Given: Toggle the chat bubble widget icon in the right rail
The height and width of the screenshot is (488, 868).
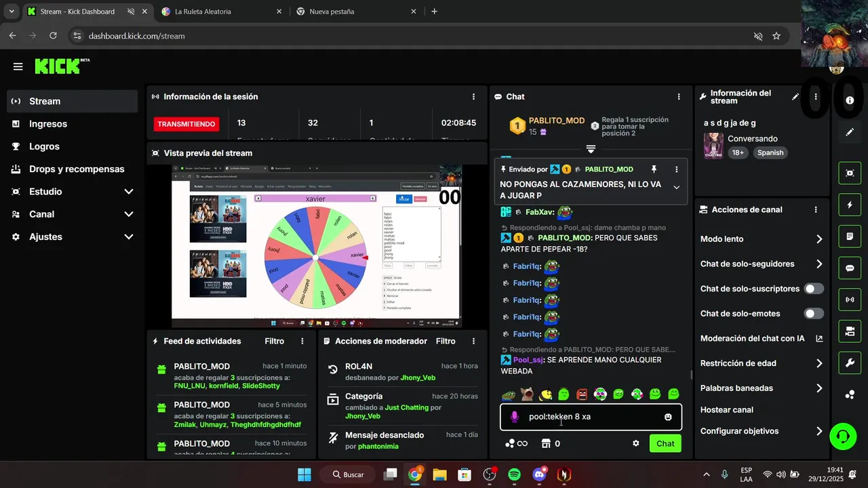Looking at the screenshot, I should [x=850, y=268].
